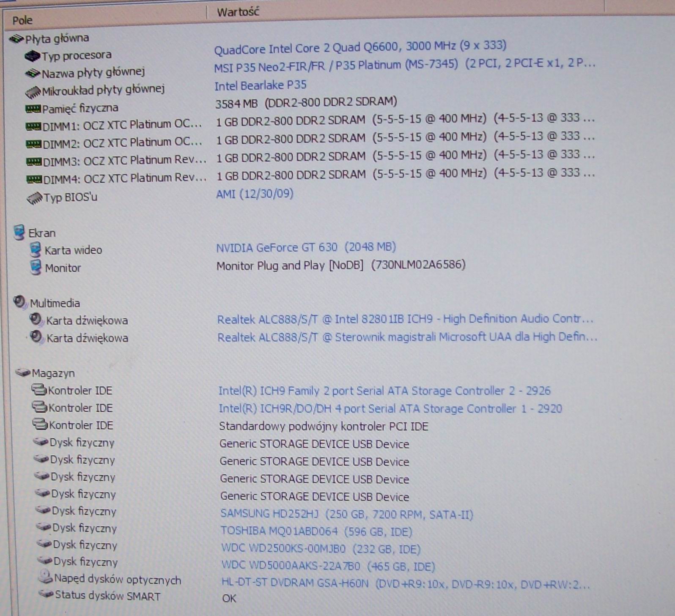The height and width of the screenshot is (616, 675).
Task: Follow the Intel Bearlake P35 chipset link
Action: point(260,85)
